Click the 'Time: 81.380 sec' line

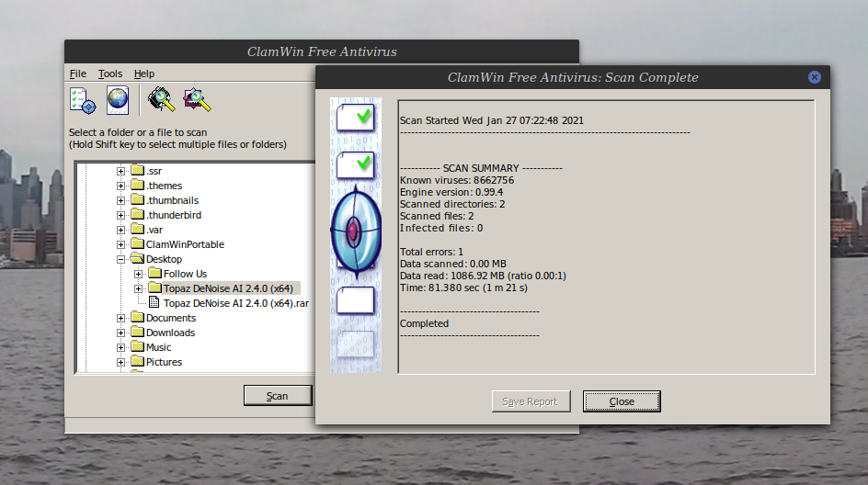(463, 288)
